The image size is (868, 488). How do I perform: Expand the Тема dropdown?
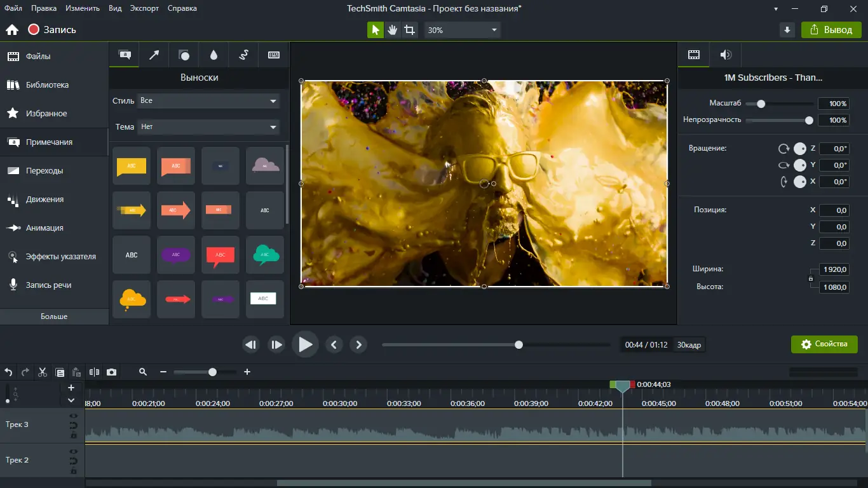(209, 127)
